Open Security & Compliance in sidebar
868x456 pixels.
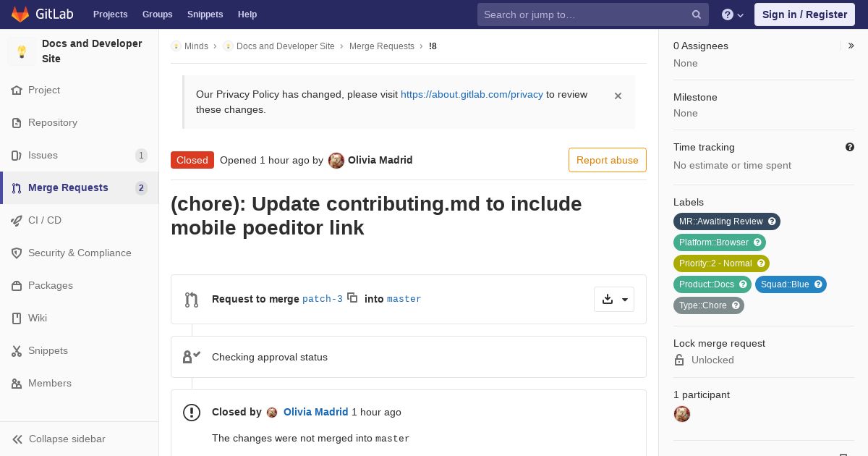click(x=80, y=253)
